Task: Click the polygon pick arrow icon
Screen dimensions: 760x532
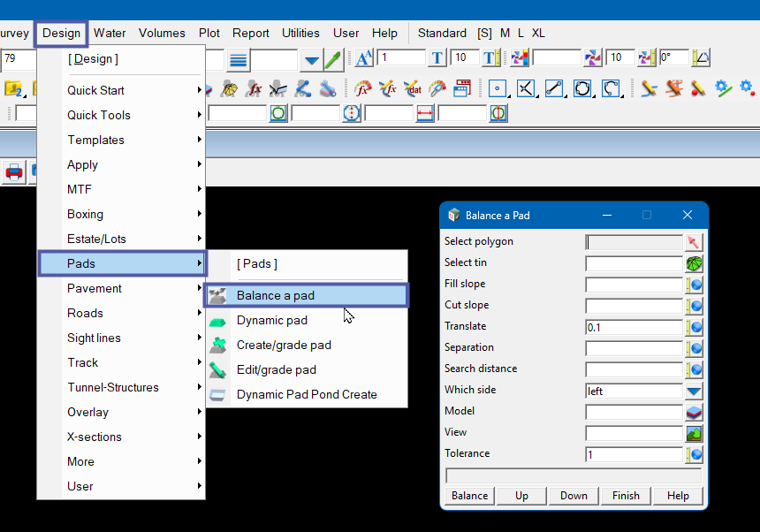Action: click(694, 242)
